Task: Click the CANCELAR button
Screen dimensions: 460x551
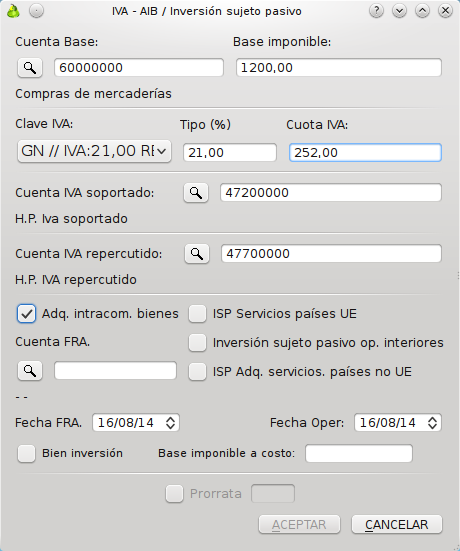Action: tap(397, 525)
